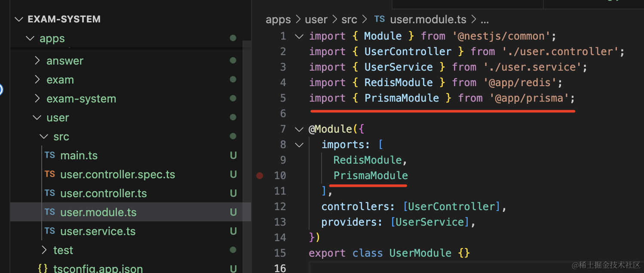Click the TS icon of user.module.ts in explorer
The image size is (644, 273).
pyautogui.click(x=50, y=212)
